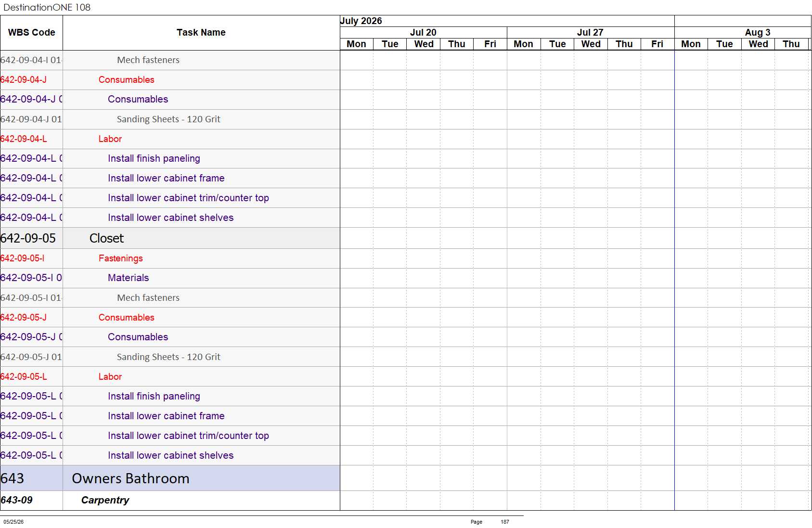This screenshot has height=528, width=812.
Task: Select Install finish paneling under 642-09-05-L
Action: (x=154, y=397)
